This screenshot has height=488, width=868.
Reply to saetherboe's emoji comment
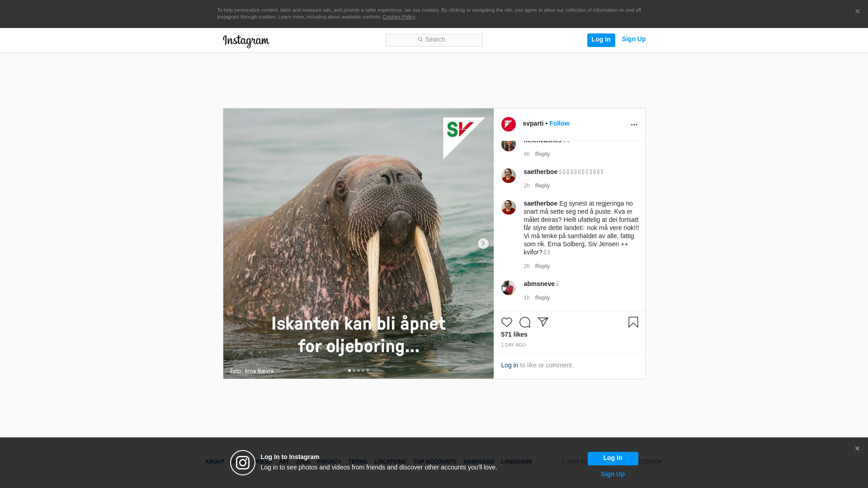pos(542,186)
